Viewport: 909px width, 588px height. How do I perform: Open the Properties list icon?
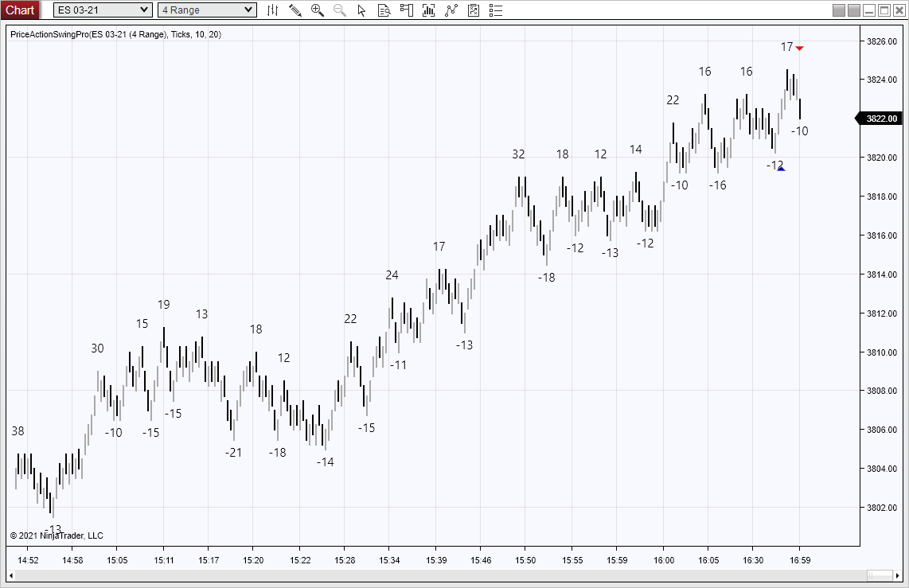pos(496,10)
